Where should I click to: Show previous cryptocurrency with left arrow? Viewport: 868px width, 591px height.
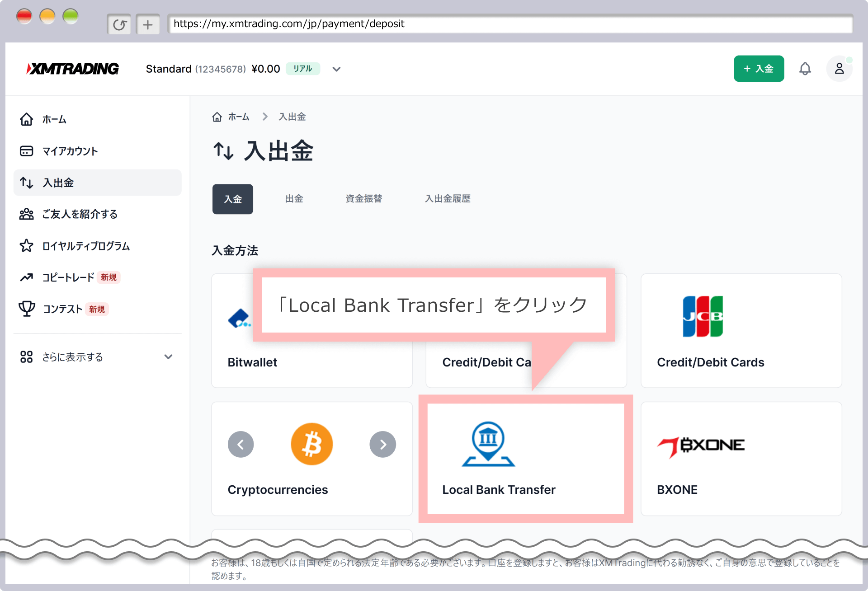coord(241,445)
